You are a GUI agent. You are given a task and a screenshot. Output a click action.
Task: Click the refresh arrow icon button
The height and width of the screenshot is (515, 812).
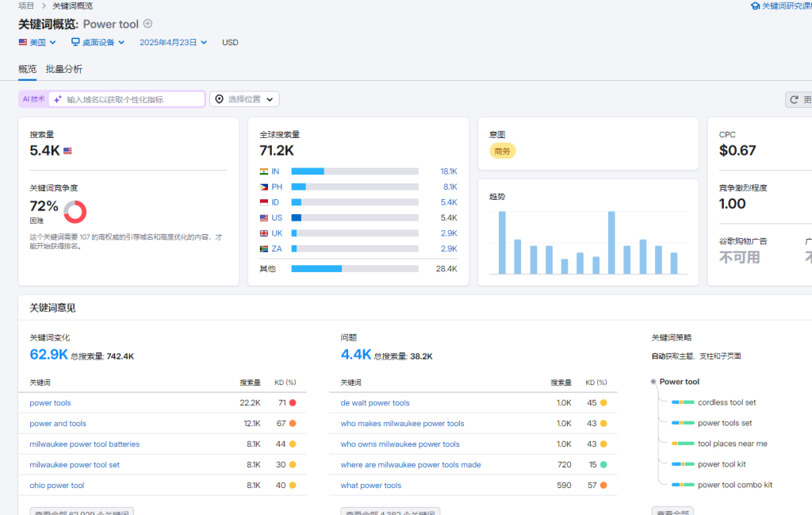coord(794,99)
